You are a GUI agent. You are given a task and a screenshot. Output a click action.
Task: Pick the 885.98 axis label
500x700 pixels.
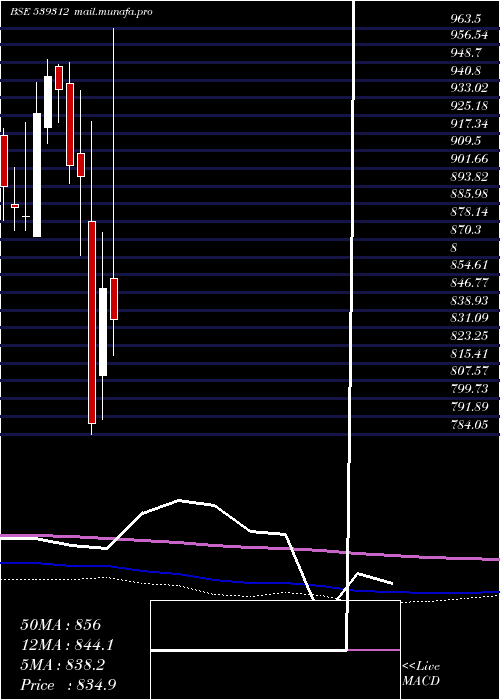[x=469, y=194]
